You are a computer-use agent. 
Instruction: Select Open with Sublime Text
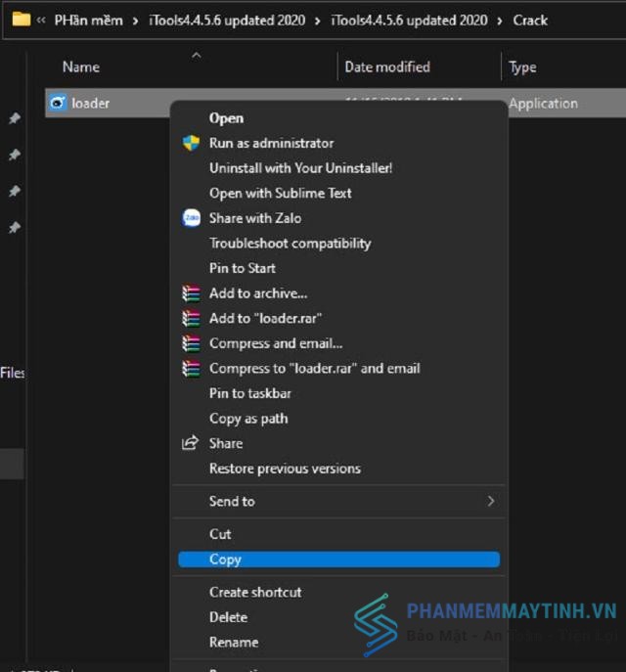click(x=280, y=193)
